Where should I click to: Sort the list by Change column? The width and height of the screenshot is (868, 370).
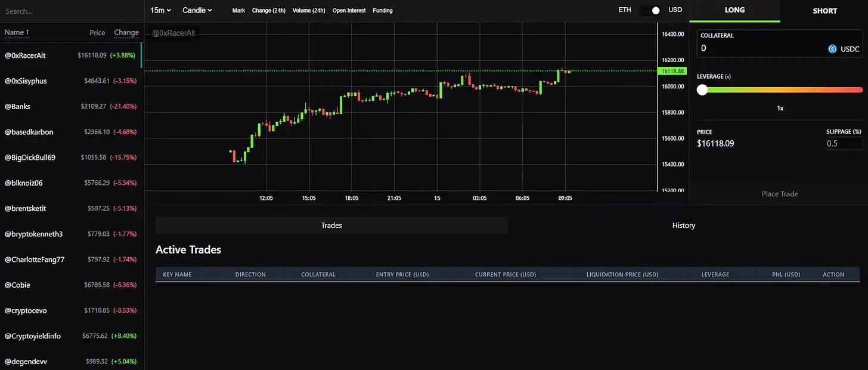coord(126,32)
